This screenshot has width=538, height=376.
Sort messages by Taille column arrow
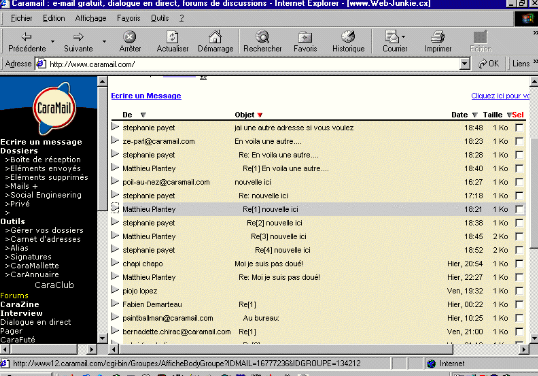click(509, 115)
